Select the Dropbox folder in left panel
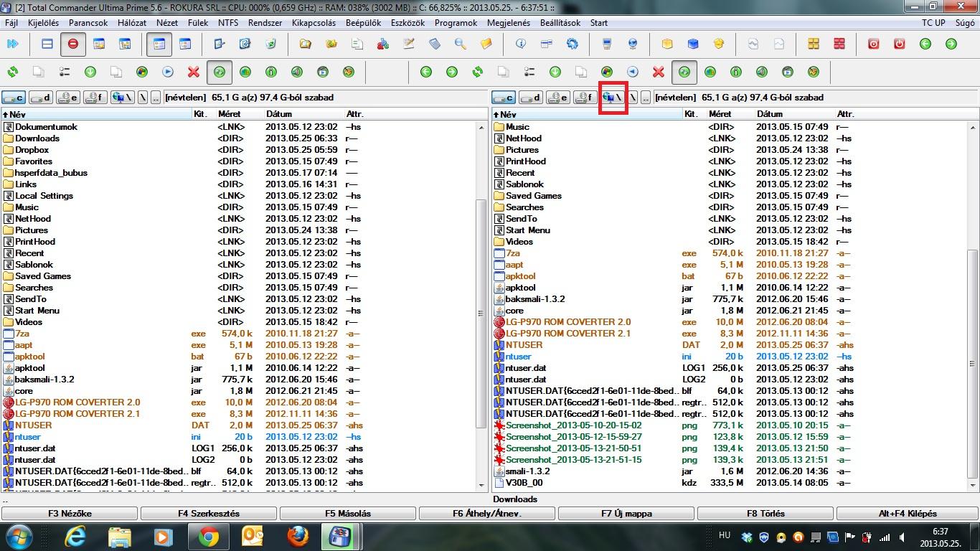The image size is (980, 551). pyautogui.click(x=32, y=150)
